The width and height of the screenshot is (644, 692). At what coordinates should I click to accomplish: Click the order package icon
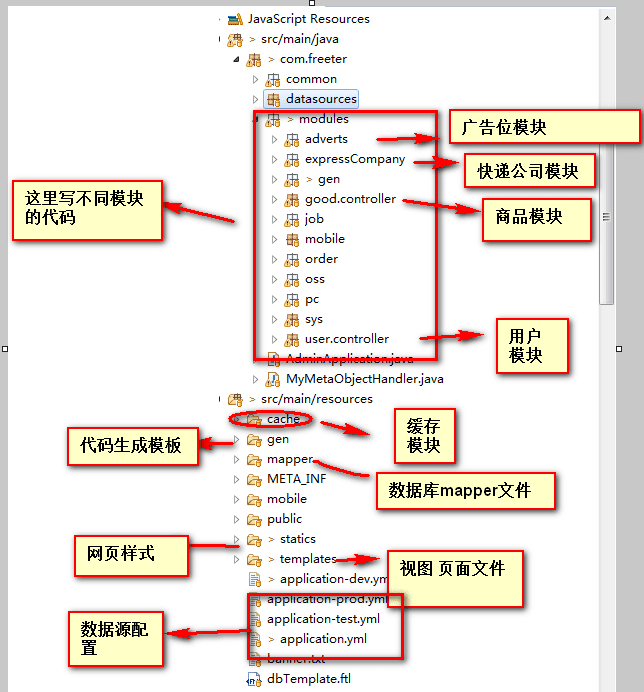(292, 260)
